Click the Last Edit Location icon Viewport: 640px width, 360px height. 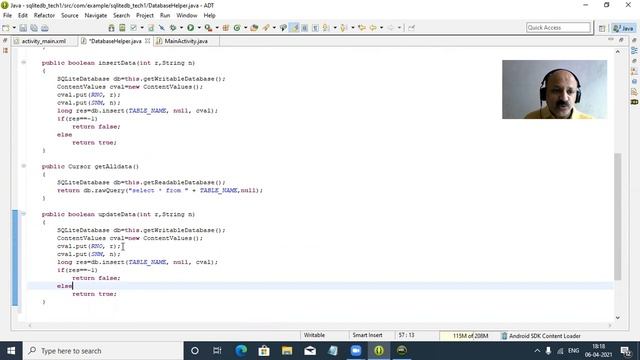click(362, 28)
